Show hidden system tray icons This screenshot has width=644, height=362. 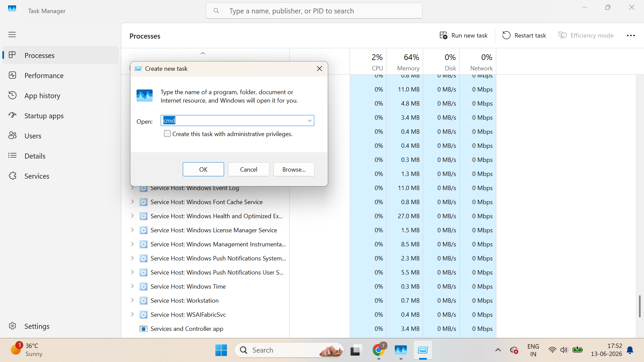click(498, 350)
